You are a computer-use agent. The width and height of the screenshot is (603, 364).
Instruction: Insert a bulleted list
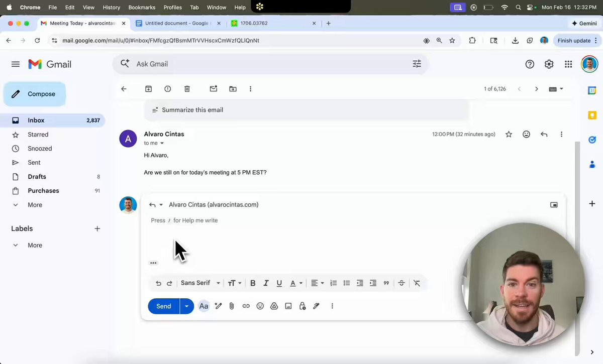[347, 283]
